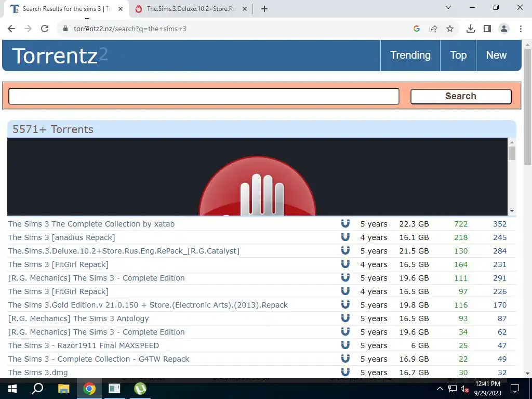Click the 22.3 GB size value
This screenshot has height=399, width=532.
[414, 224]
